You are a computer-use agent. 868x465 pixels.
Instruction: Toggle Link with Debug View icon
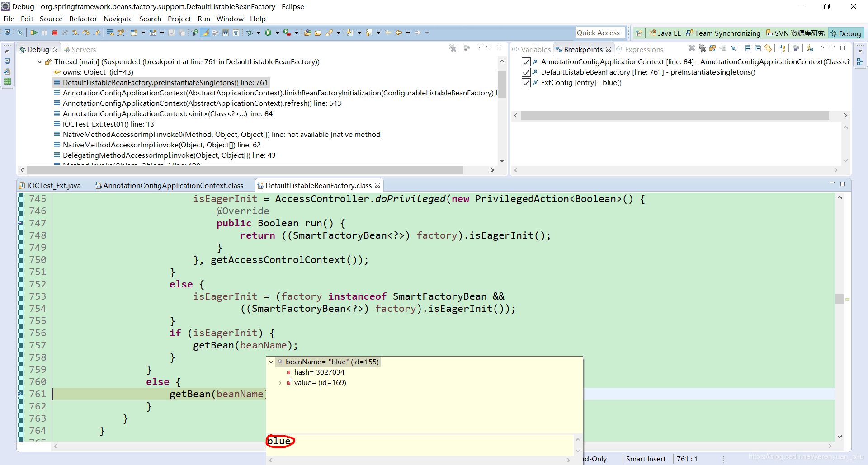coord(768,48)
